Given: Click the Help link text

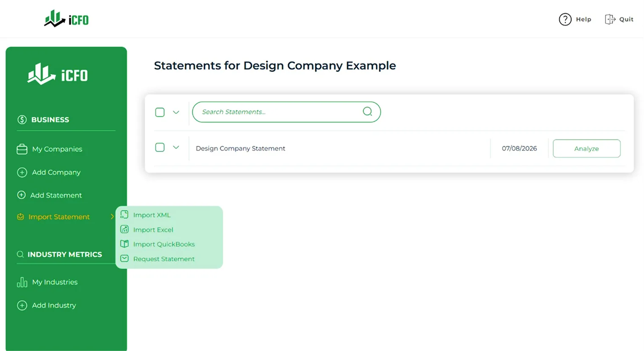Looking at the screenshot, I should coord(583,19).
